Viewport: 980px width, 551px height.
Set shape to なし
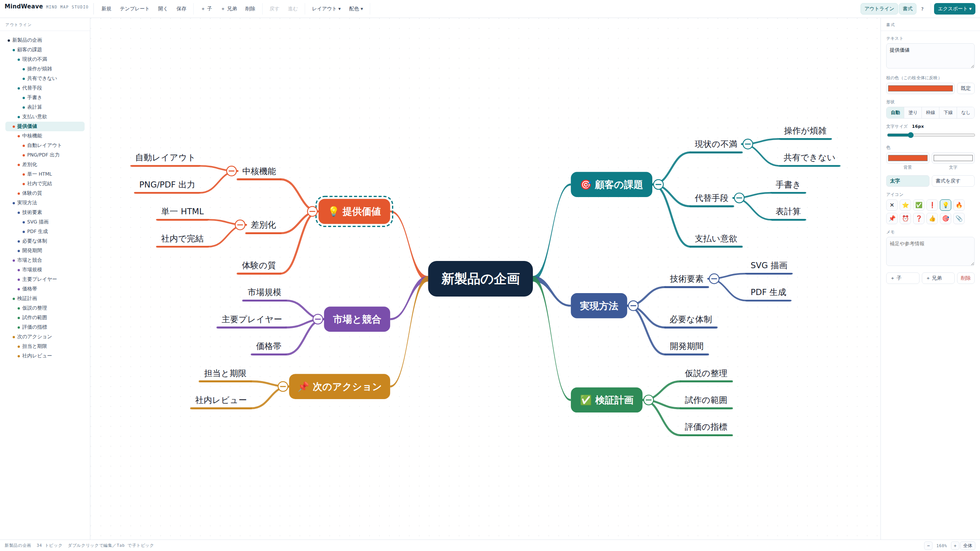(x=966, y=112)
